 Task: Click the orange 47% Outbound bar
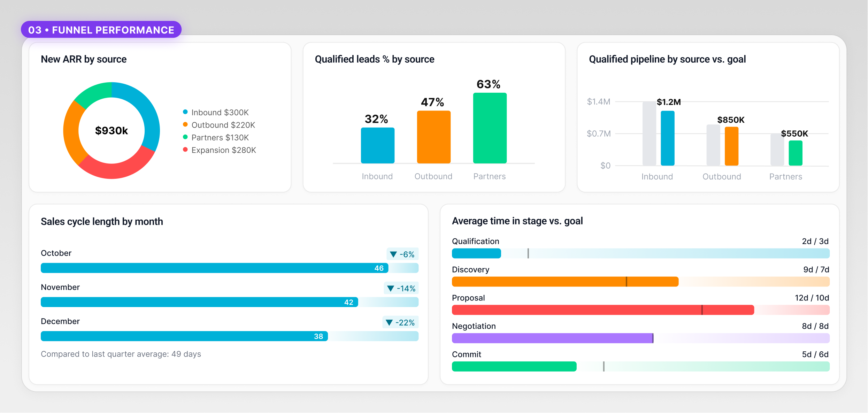433,137
